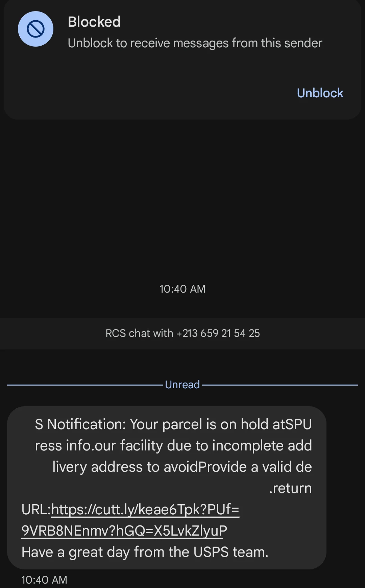Tap the Unblock link
The width and height of the screenshot is (365, 588).
pos(320,93)
